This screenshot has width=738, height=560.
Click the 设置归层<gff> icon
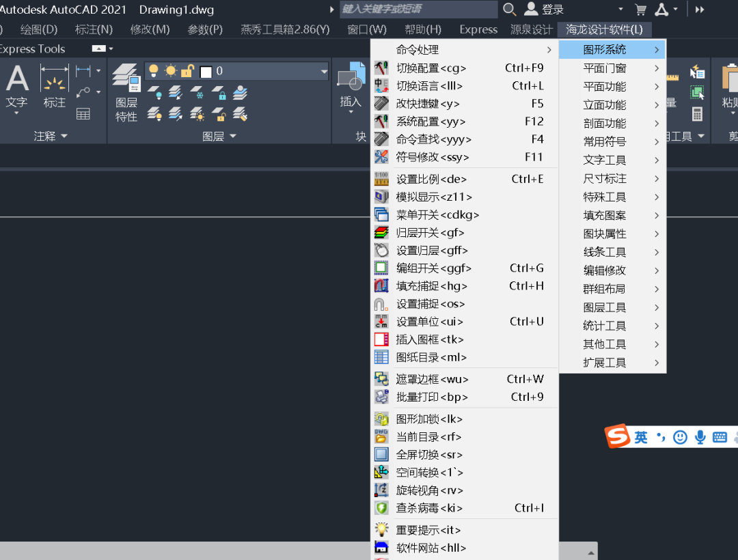coord(381,251)
